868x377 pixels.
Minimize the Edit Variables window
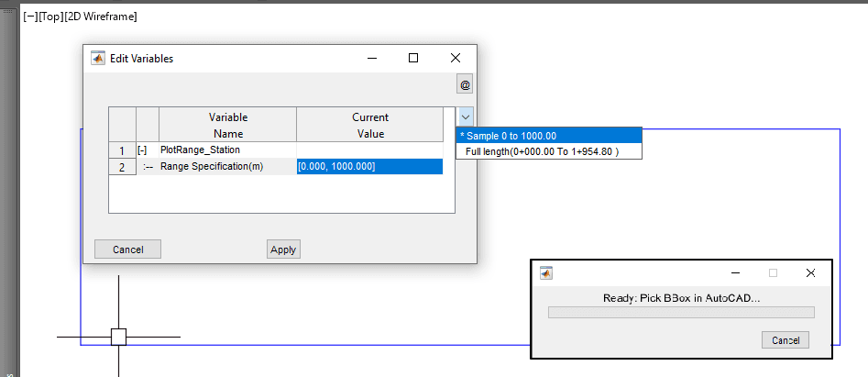pyautogui.click(x=371, y=58)
